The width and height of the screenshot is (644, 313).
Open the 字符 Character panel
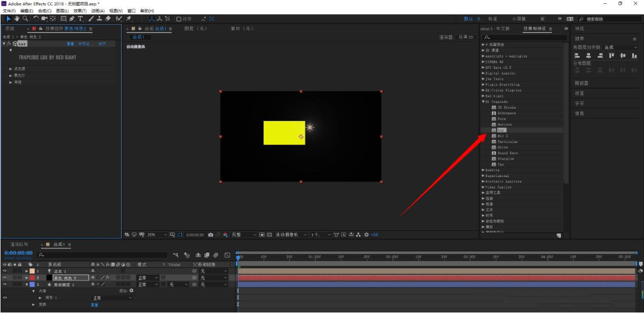coord(579,103)
